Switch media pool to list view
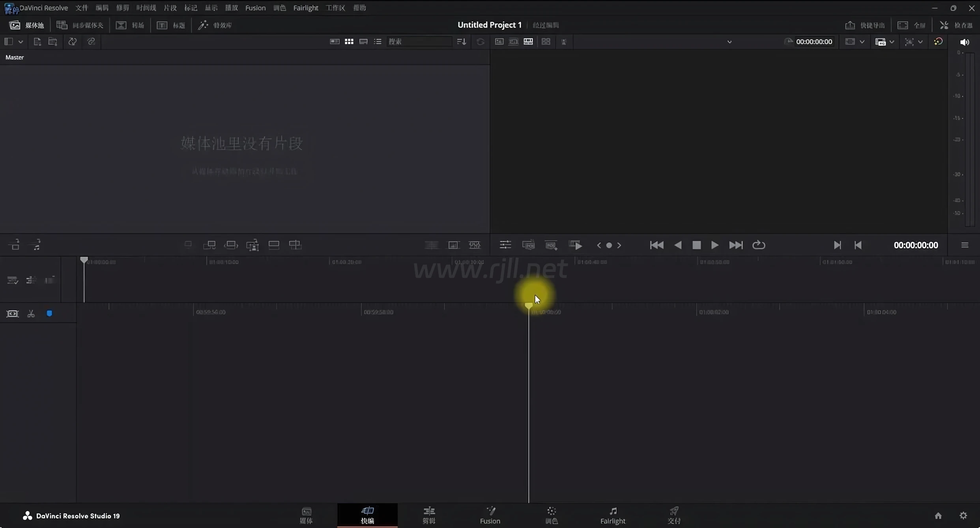The height and width of the screenshot is (528, 980). click(378, 41)
